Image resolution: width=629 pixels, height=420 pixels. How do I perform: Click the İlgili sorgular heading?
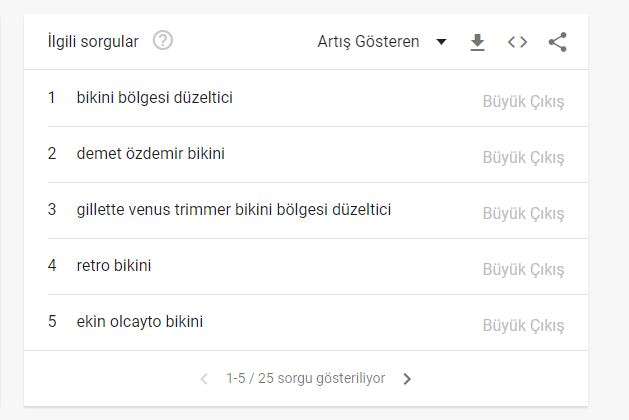tap(93, 42)
